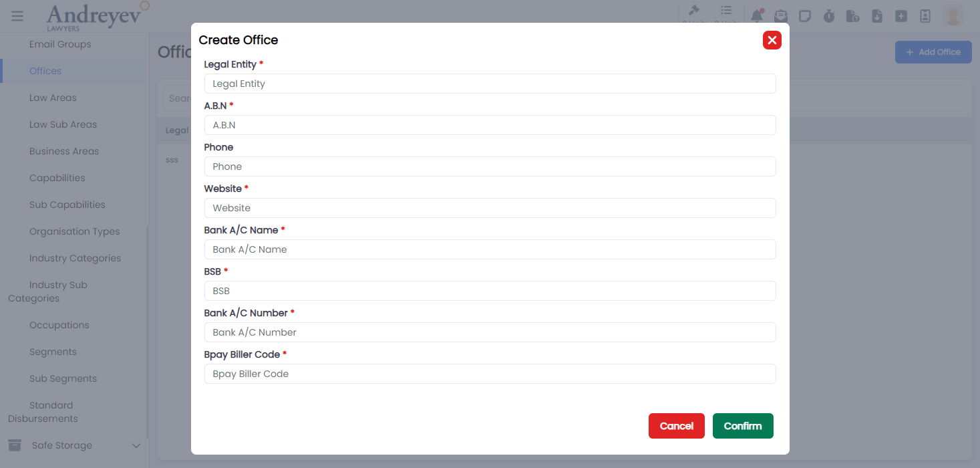Open the mail inbox icon
The height and width of the screenshot is (468, 980).
(781, 15)
